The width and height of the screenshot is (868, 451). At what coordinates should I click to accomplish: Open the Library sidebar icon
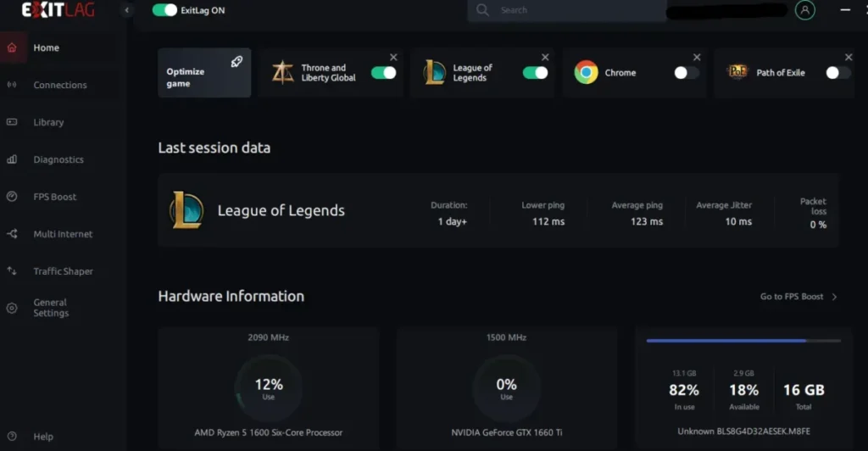(12, 122)
